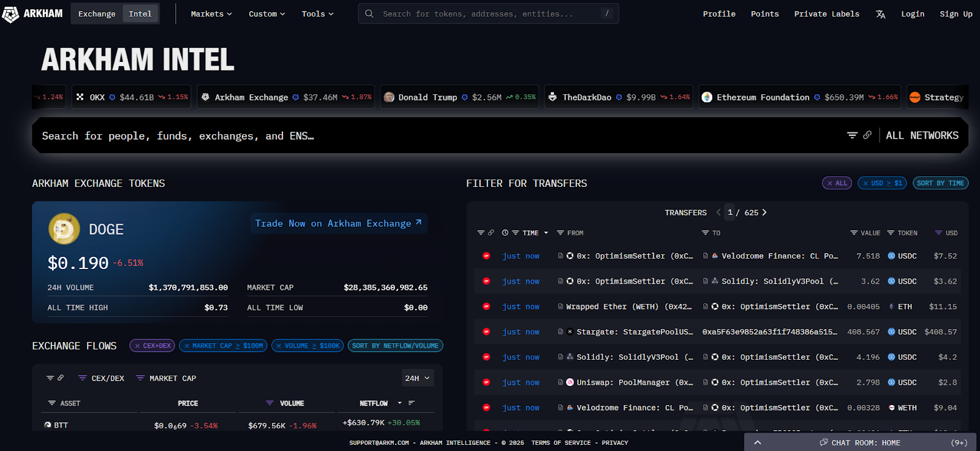This screenshot has width=980, height=451.
Task: Click the filter icon in Exchange Flows header
Action: click(50, 378)
